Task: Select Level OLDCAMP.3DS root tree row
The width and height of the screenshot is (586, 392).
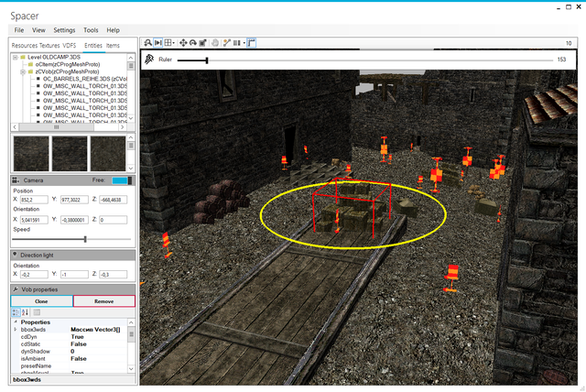Action: pos(54,57)
